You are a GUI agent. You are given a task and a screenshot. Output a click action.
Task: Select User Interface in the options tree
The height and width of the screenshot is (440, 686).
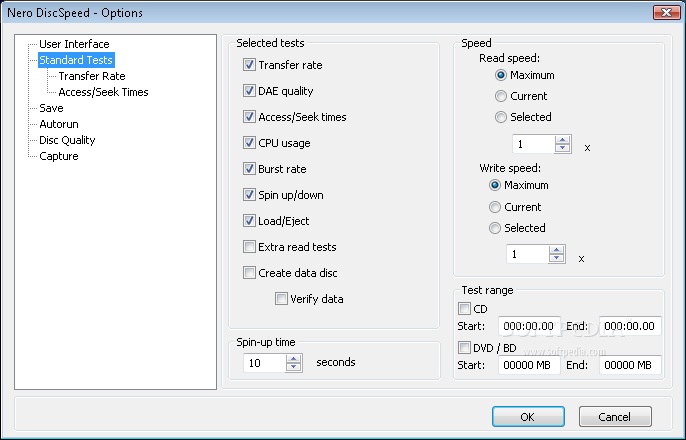coord(74,44)
